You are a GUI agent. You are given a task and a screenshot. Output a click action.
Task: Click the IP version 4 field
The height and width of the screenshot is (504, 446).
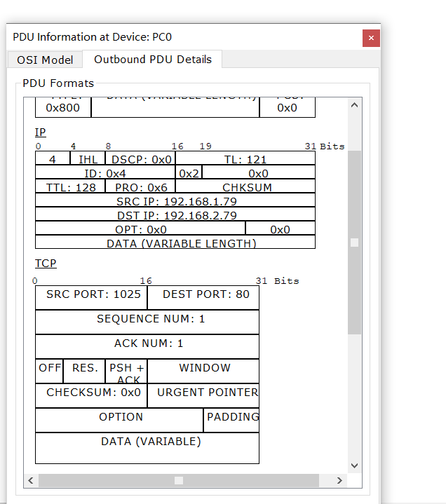click(x=53, y=158)
